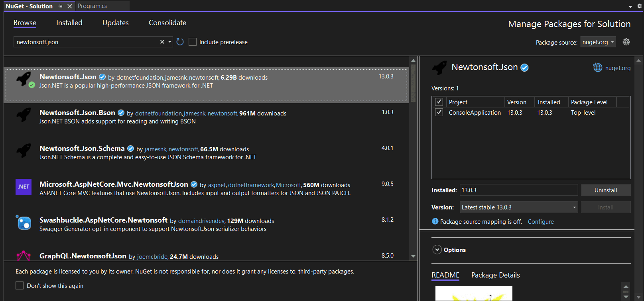Click the verified badge beside Newtonsoft.Json in list

pos(102,77)
